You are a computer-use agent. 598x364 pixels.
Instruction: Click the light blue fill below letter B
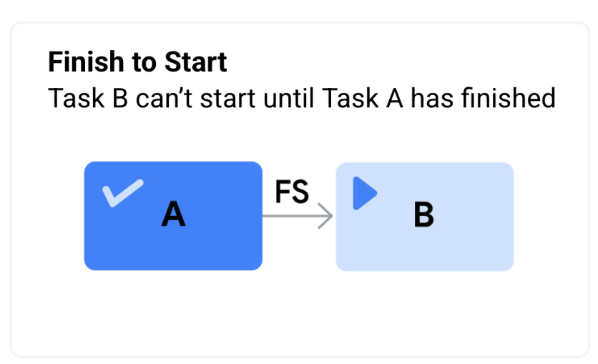pyautogui.click(x=423, y=252)
